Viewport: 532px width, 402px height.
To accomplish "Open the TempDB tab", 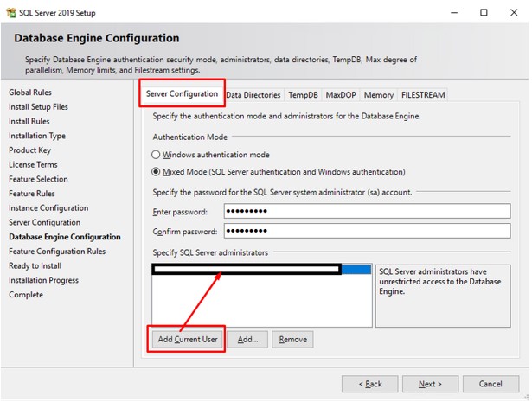I will tap(303, 95).
